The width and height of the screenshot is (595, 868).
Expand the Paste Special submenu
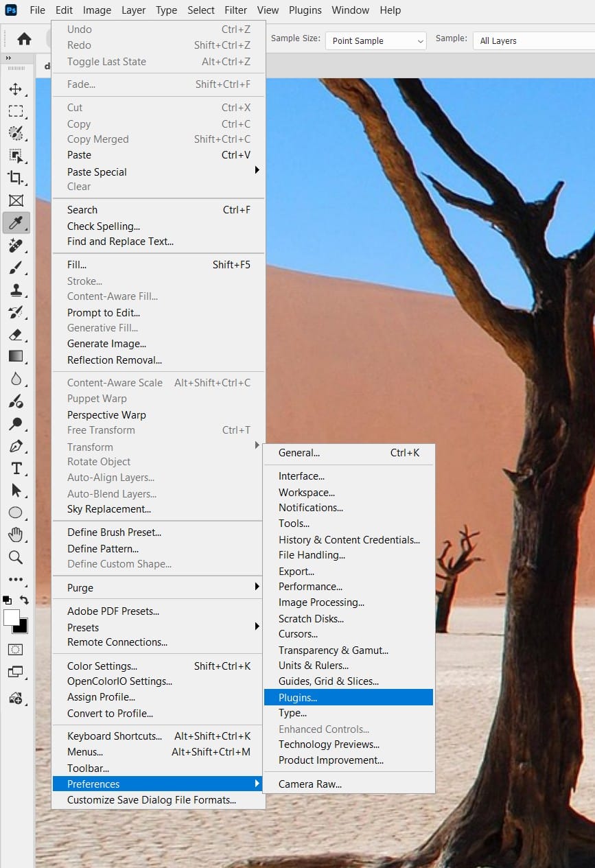pos(159,172)
